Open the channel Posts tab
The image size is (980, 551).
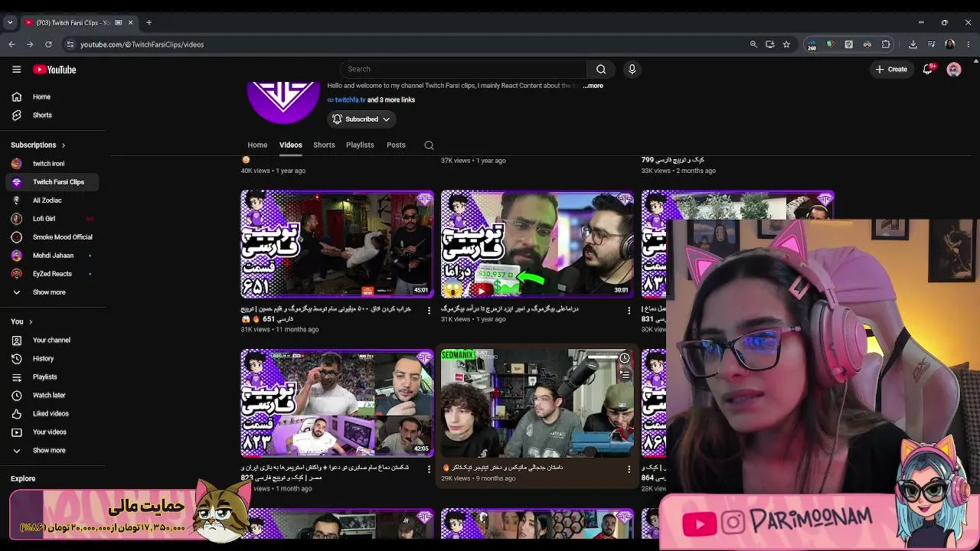[x=396, y=145]
